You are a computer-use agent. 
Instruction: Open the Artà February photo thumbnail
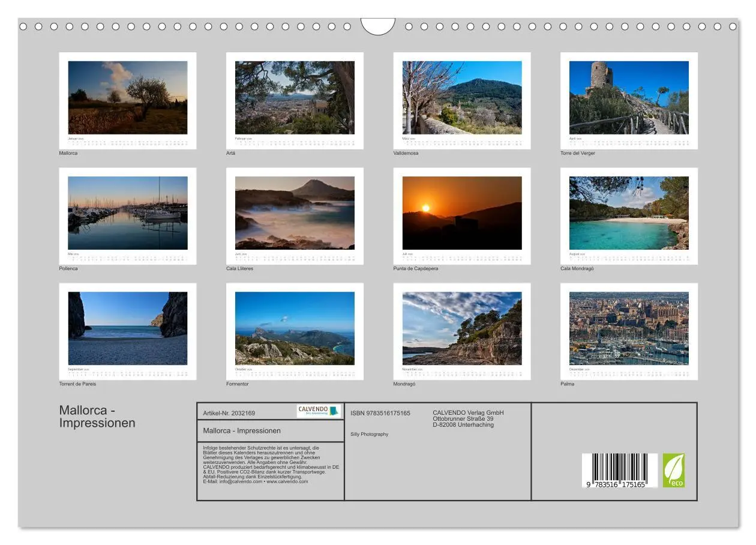295,97
